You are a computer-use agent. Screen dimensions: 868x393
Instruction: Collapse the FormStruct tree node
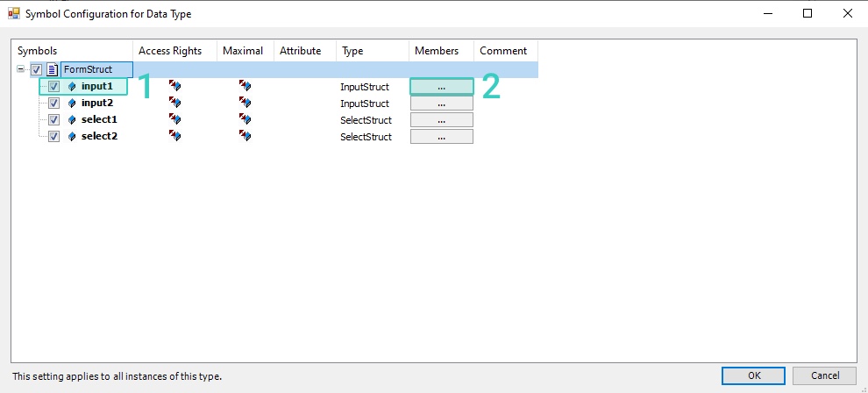(x=21, y=70)
